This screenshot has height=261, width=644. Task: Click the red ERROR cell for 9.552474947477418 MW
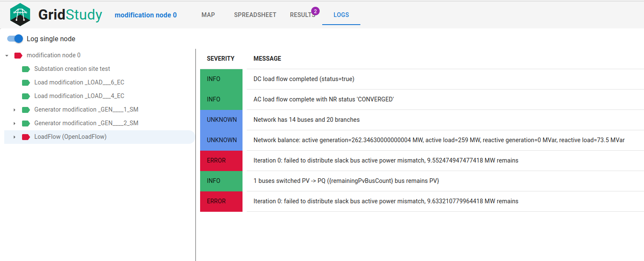point(221,161)
